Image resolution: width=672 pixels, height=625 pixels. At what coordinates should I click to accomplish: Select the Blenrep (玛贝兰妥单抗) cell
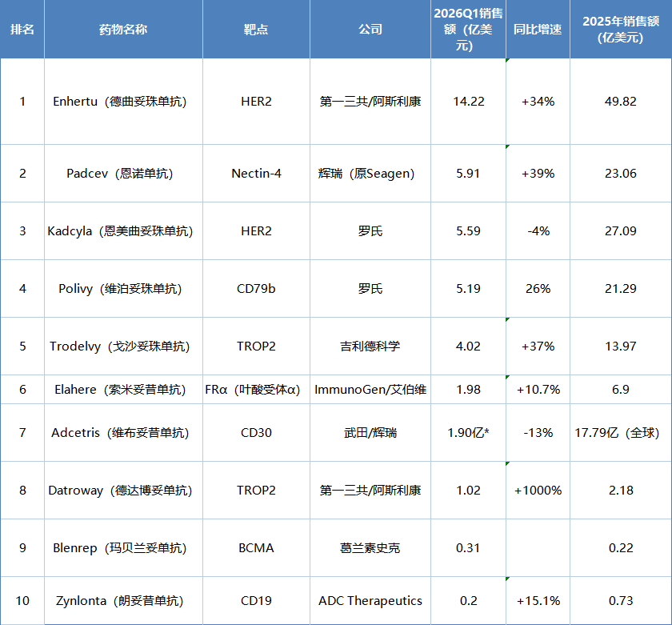[x=123, y=548]
